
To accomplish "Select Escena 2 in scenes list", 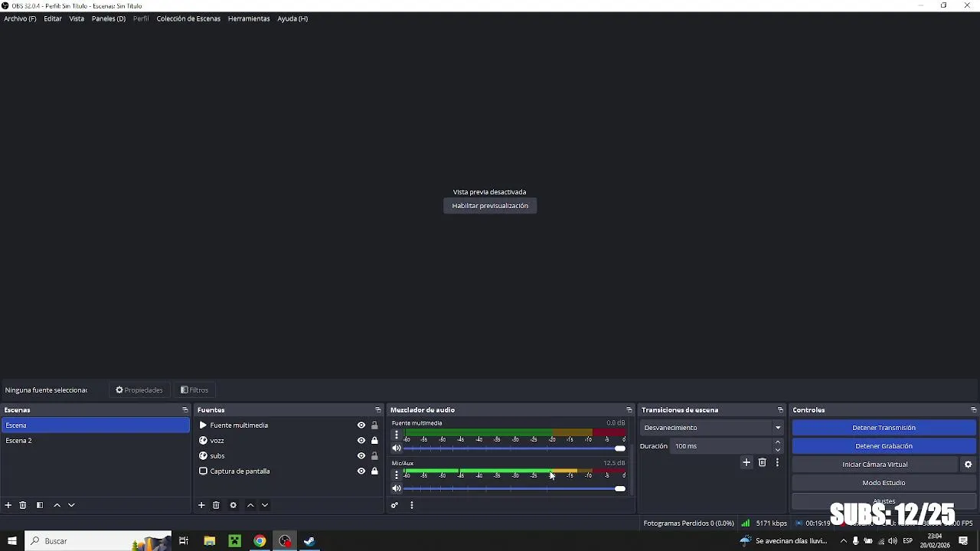I will pyautogui.click(x=95, y=441).
